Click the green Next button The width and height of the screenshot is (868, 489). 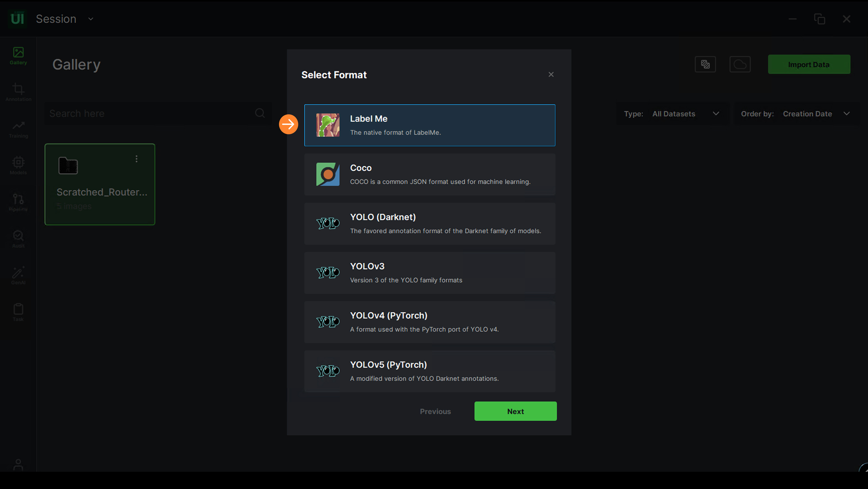coord(515,411)
